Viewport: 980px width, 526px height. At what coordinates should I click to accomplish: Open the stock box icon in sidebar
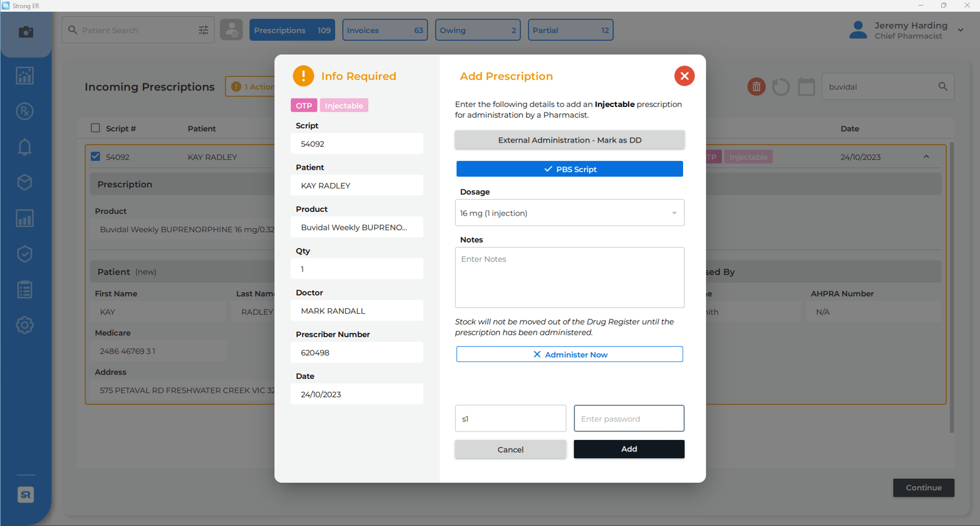coord(24,182)
